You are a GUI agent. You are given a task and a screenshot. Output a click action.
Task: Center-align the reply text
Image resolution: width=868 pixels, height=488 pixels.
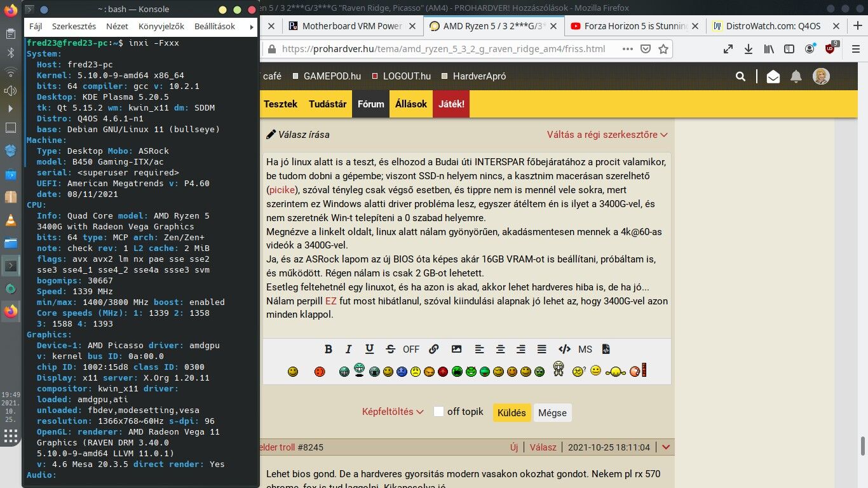point(500,349)
